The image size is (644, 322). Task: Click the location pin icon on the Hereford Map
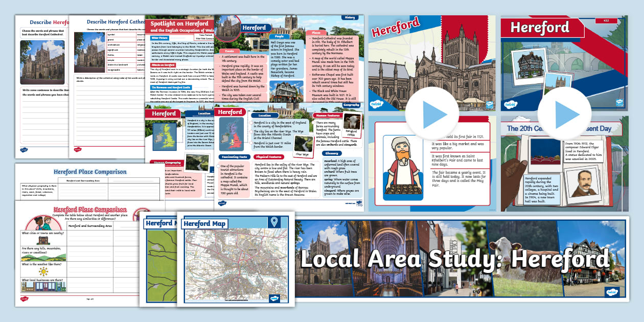click(274, 222)
